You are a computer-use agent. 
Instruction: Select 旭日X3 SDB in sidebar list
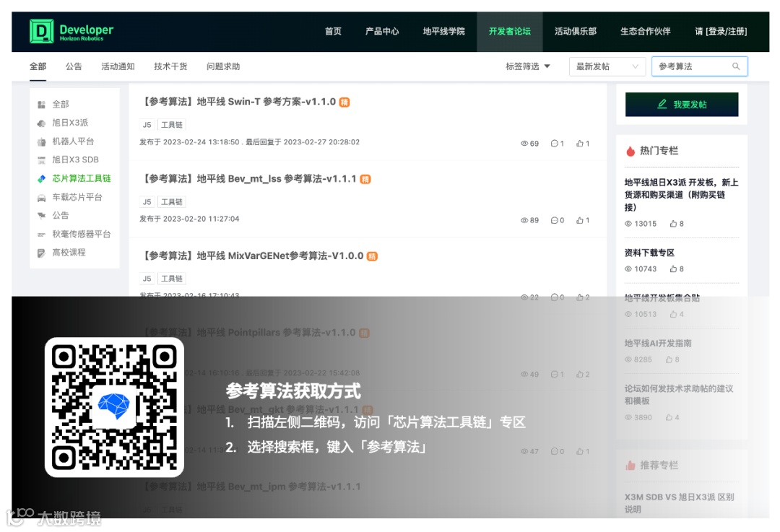(75, 160)
